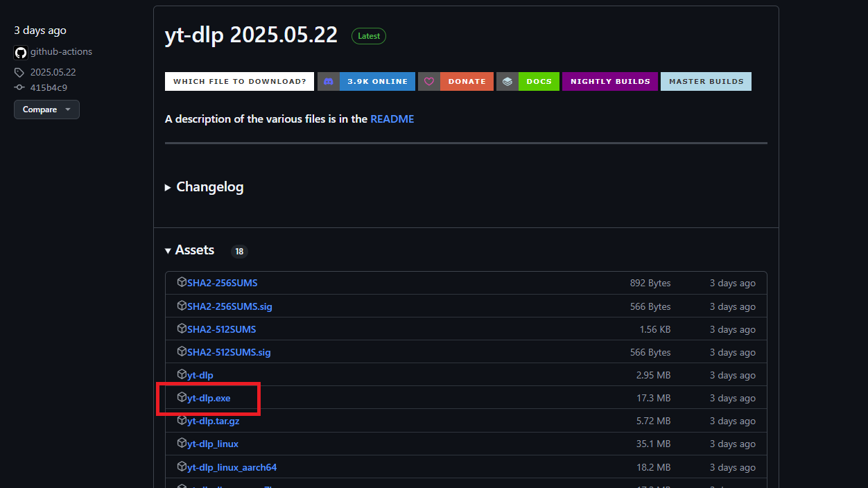Click the Latest release label
Viewport: 868px width, 488px height.
369,36
